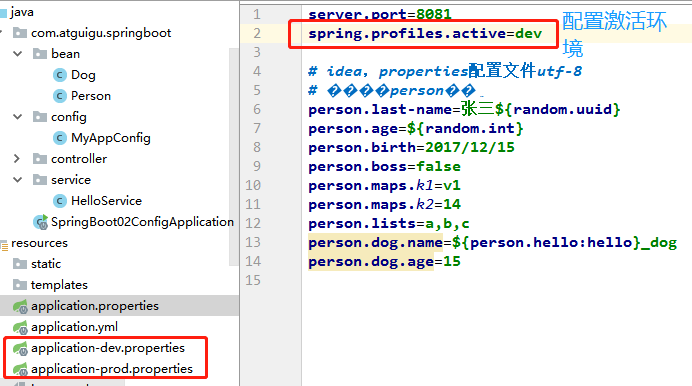This screenshot has height=386, width=692.
Task: Click the application-prod.properties Spring leaf icon
Action: [20, 369]
